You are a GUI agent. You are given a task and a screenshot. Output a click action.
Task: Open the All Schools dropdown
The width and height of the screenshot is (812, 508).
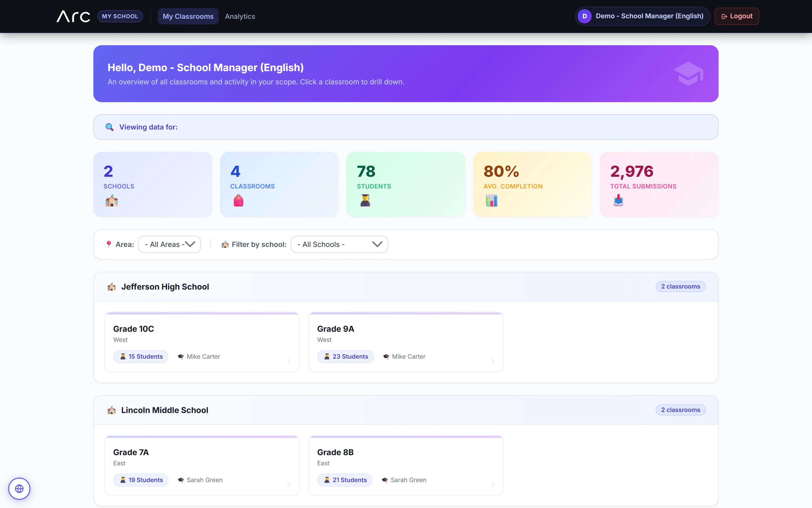click(339, 244)
